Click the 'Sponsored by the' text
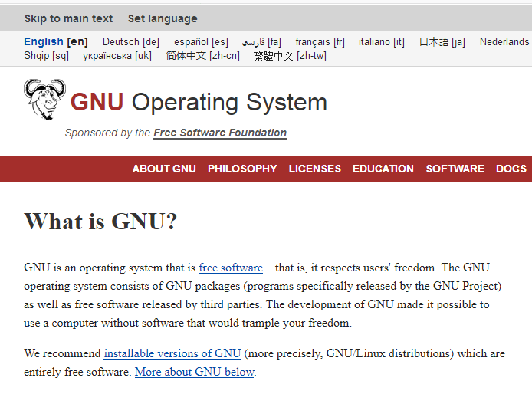Viewport: 532px width, 404px height. (107, 133)
